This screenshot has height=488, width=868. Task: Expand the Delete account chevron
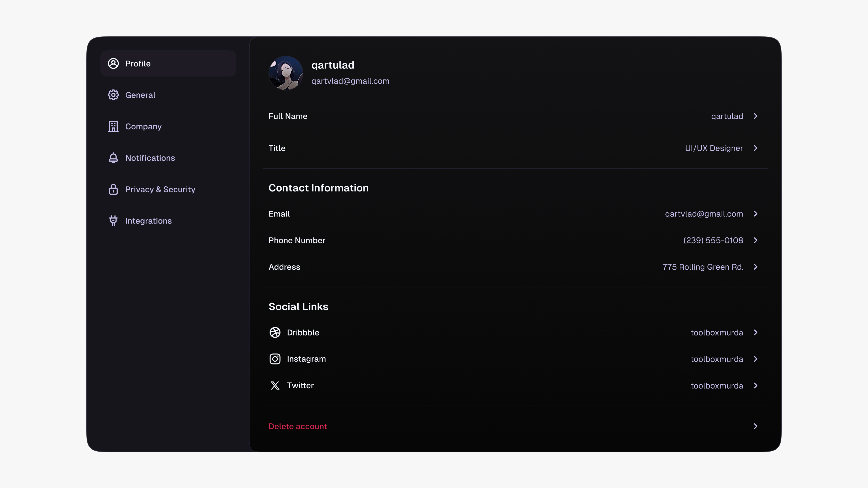tap(755, 426)
